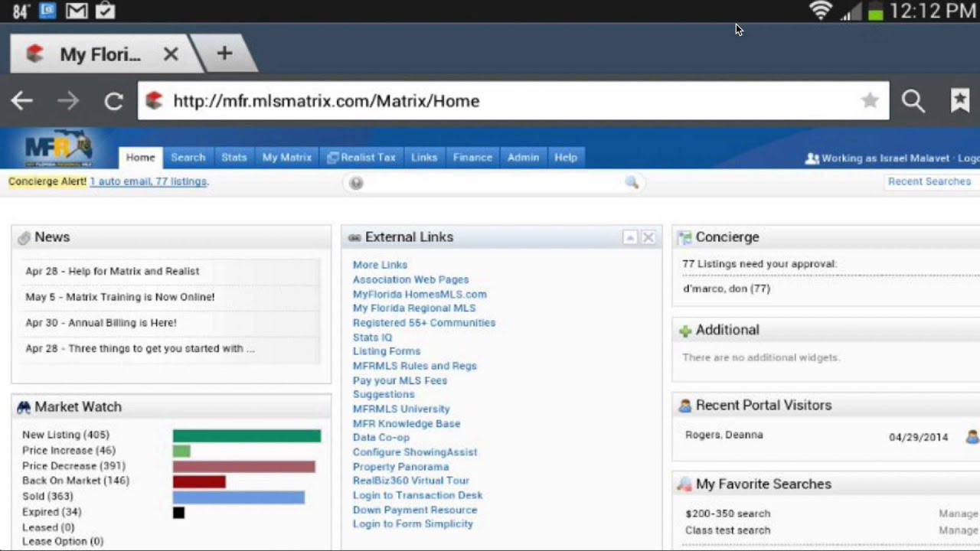The width and height of the screenshot is (980, 551).
Task: Click the magnifier in the Matrix search box
Action: (x=632, y=182)
